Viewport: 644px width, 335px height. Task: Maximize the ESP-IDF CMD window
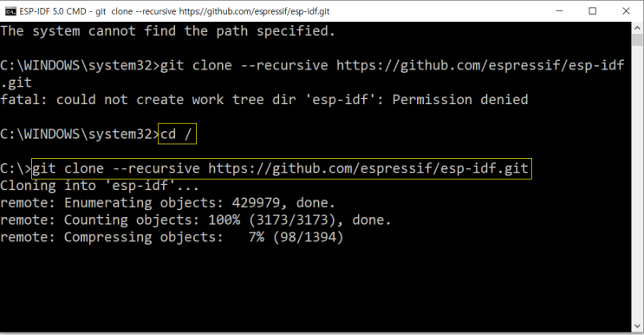tap(592, 11)
